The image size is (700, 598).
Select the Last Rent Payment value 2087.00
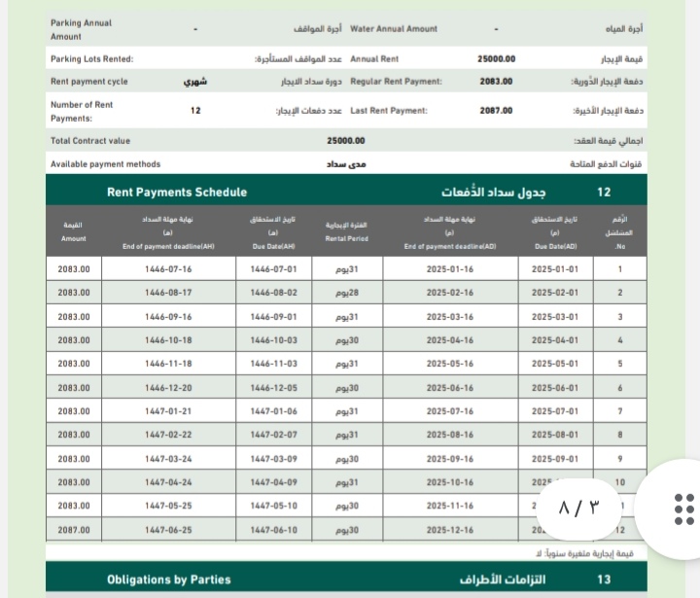[x=496, y=111]
